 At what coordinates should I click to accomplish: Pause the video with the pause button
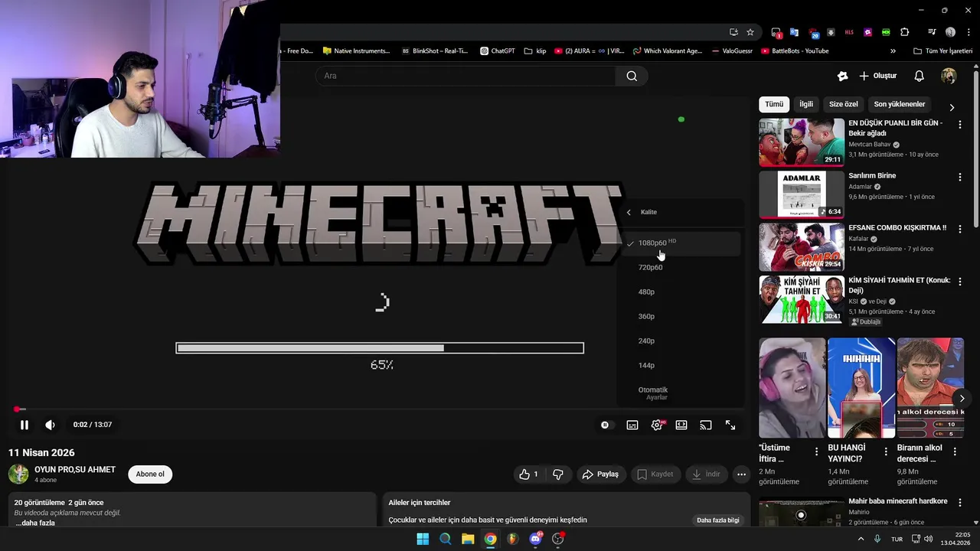[24, 425]
